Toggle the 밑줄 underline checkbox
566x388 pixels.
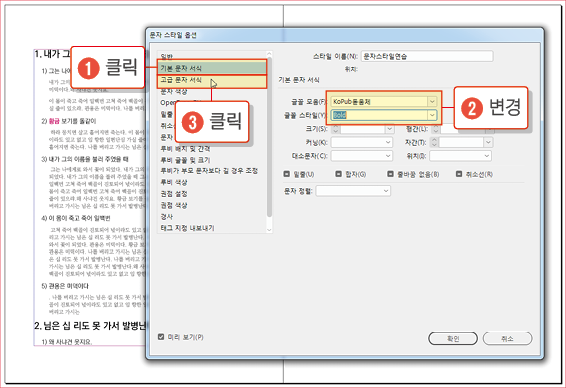287,174
